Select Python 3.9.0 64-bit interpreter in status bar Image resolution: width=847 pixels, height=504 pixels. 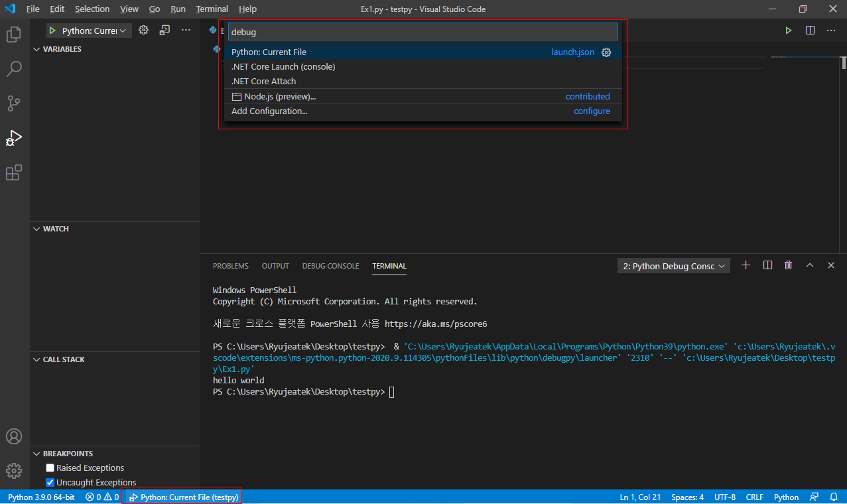(x=41, y=497)
